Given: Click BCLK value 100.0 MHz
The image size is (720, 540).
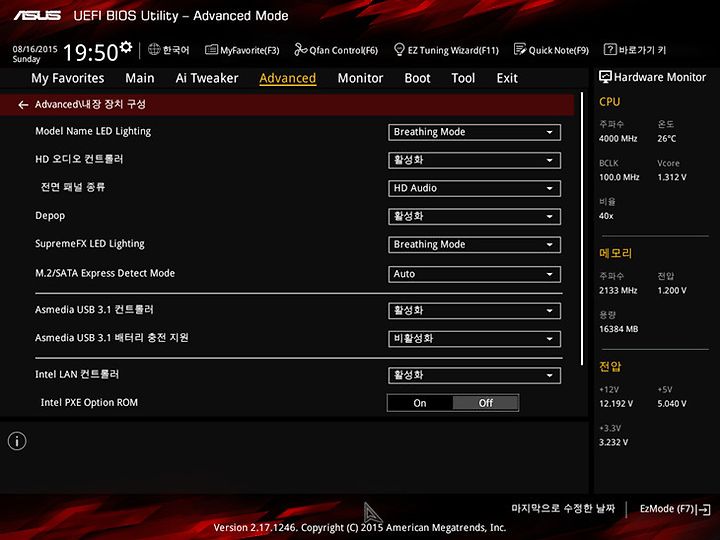Looking at the screenshot, I should [x=619, y=177].
